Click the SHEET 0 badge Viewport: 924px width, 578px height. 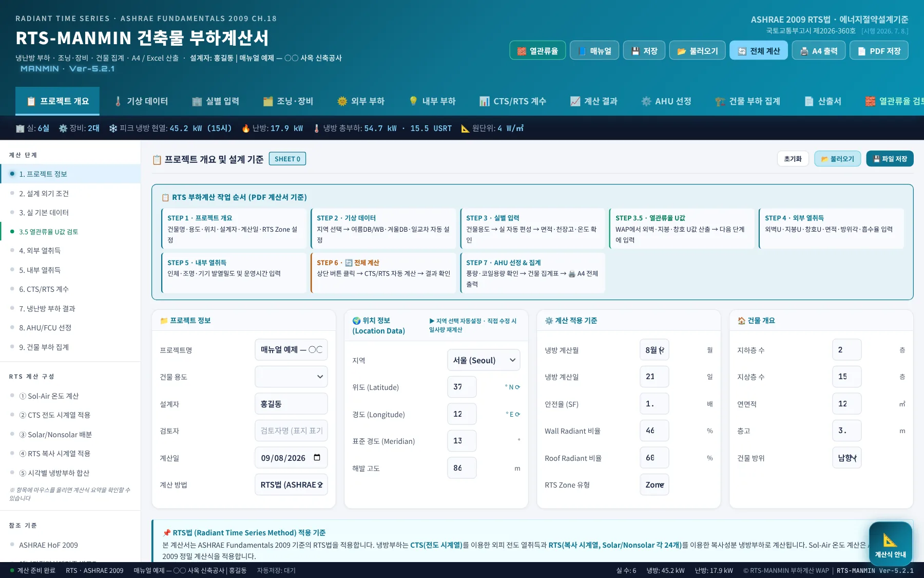tap(287, 159)
